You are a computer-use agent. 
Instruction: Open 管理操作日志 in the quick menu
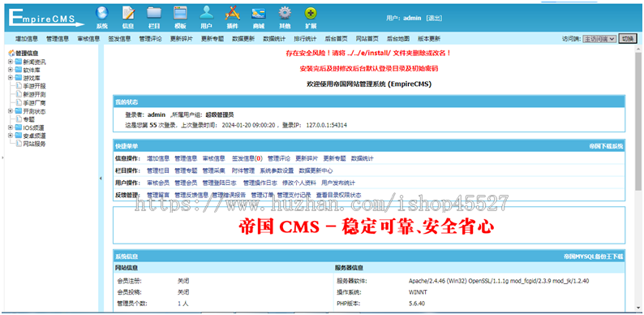(x=260, y=183)
